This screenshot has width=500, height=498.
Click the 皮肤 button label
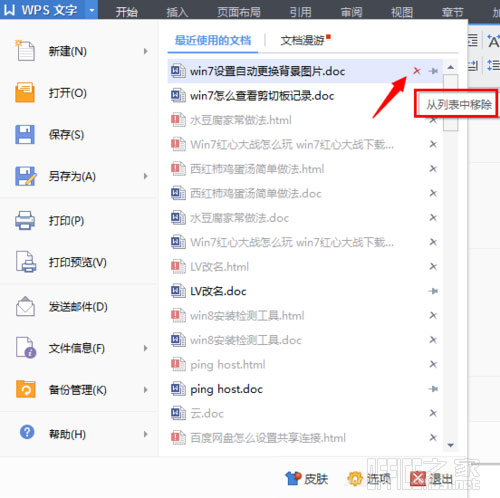pos(316,479)
